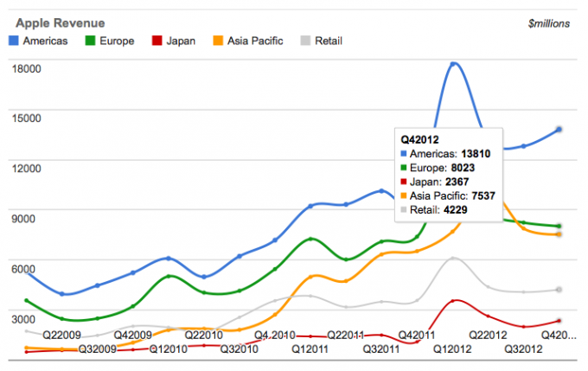Select the Japan legend label
The height and width of the screenshot is (371, 588).
(181, 41)
